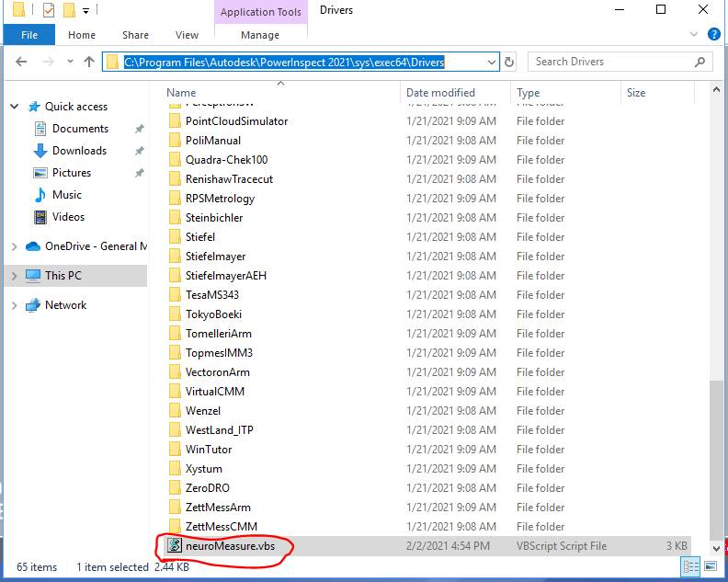Image resolution: width=728 pixels, height=582 pixels.
Task: Select the TopmesIMM3 folder icon
Action: tap(175, 353)
